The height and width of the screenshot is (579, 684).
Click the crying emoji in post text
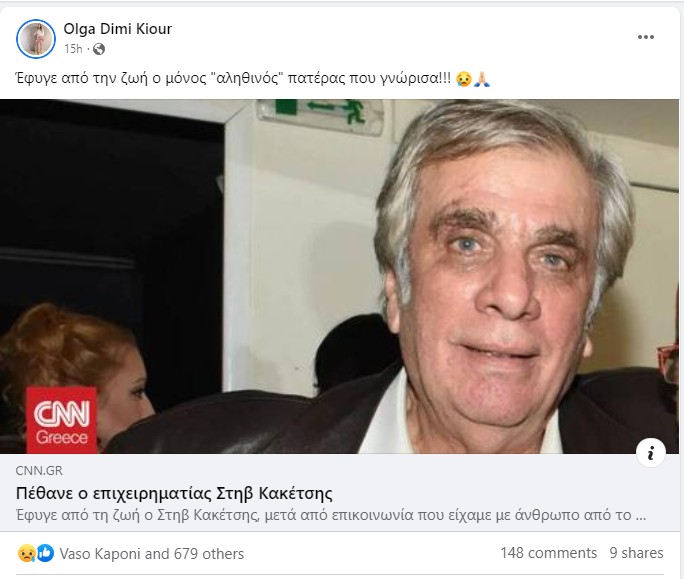coord(464,79)
